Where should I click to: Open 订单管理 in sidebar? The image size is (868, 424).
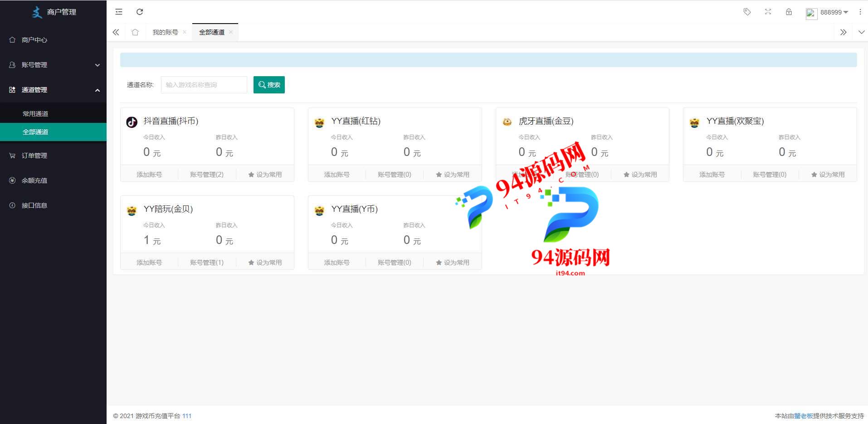(x=53, y=156)
